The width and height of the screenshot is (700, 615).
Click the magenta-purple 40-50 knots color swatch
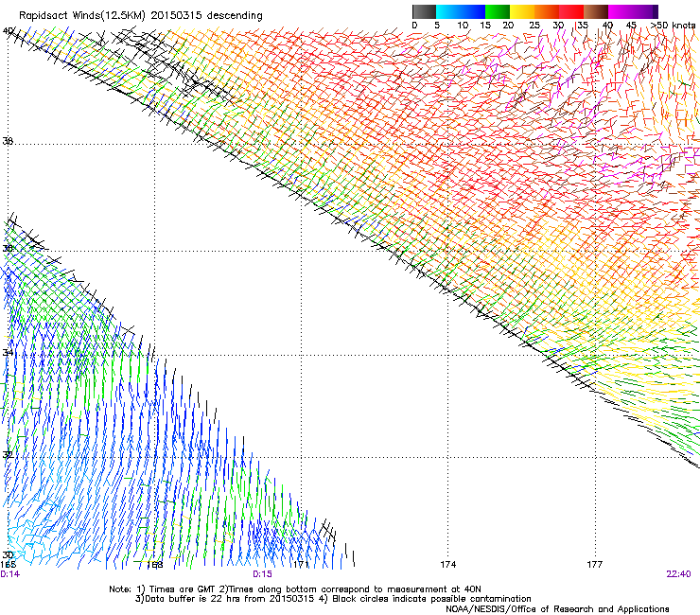(x=633, y=11)
